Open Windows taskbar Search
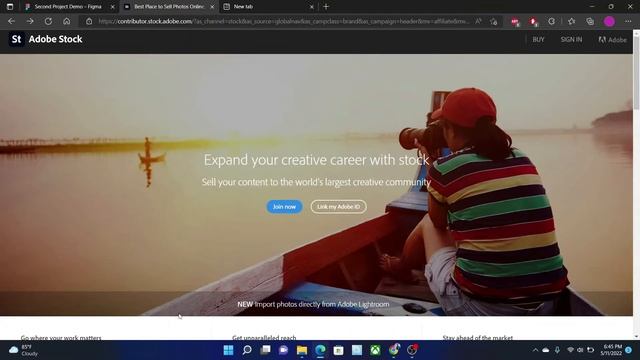Image resolution: width=640 pixels, height=360 pixels. 247,350
